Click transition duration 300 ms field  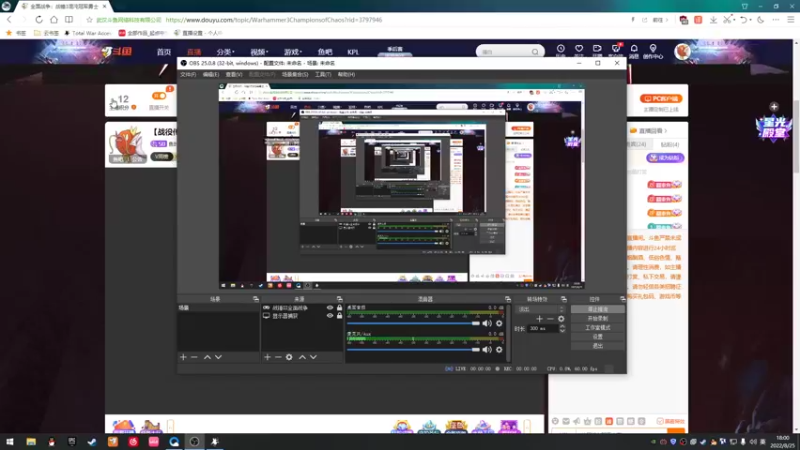coord(542,329)
